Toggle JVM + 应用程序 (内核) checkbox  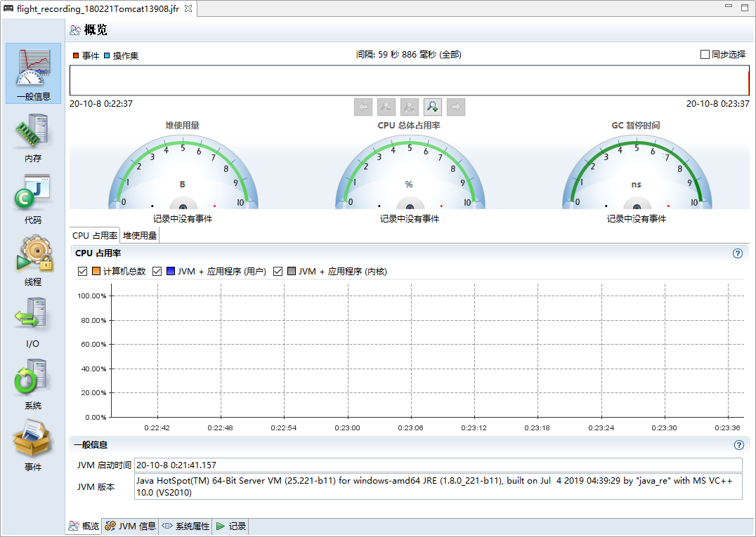278,272
